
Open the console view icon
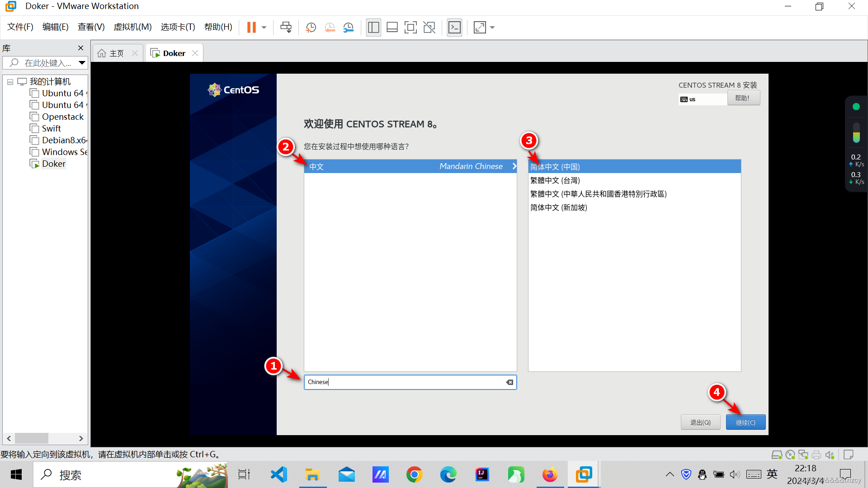click(x=454, y=28)
